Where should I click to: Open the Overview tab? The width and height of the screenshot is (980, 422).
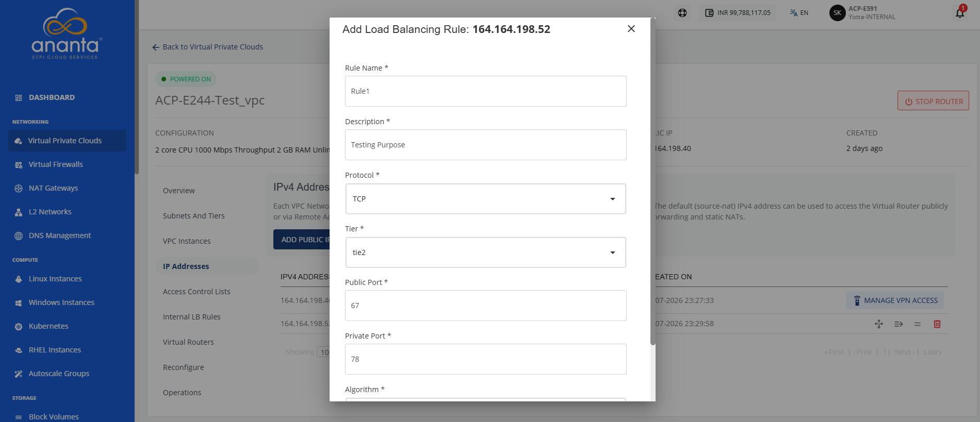coord(179,191)
